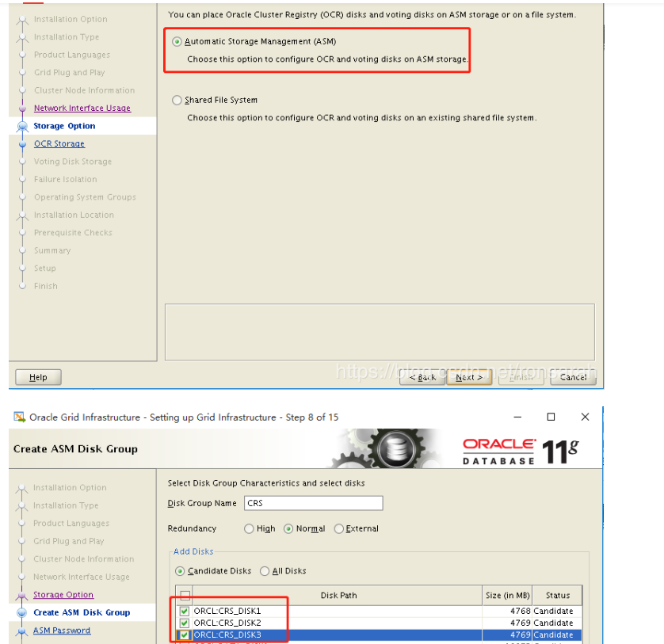Select Candidate Disks radio option
This screenshot has width=664, height=644.
coord(180,571)
